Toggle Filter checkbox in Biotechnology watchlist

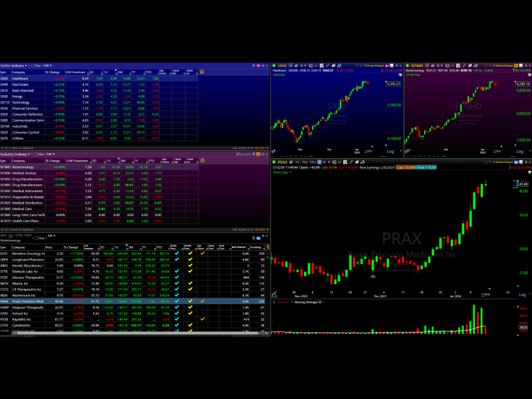pyautogui.click(x=37, y=238)
